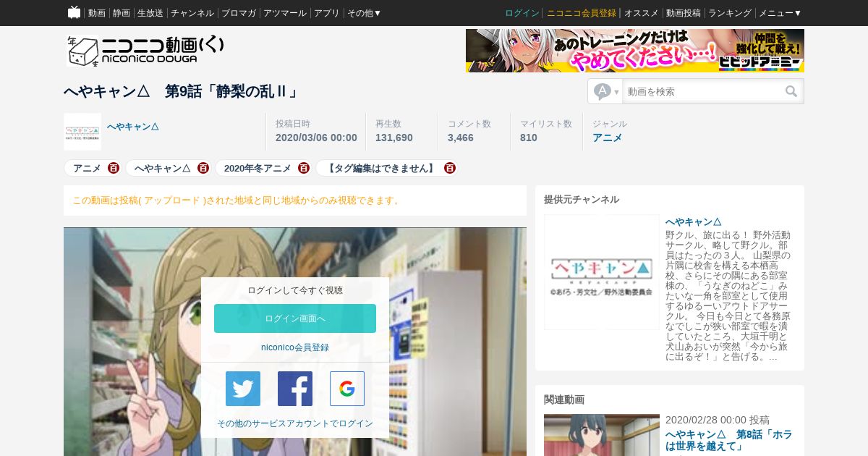Open dictionary icon beside タグ編集はできません tag

click(x=450, y=168)
